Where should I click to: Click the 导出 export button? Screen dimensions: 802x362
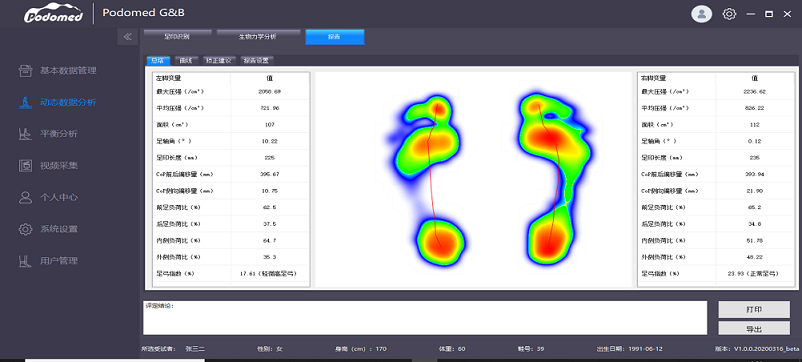click(x=754, y=328)
